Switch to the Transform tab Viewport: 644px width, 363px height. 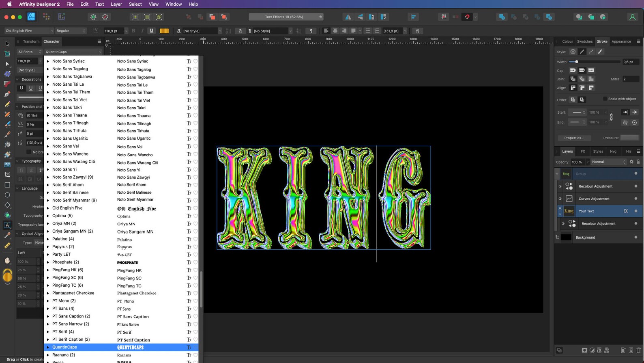(31, 41)
